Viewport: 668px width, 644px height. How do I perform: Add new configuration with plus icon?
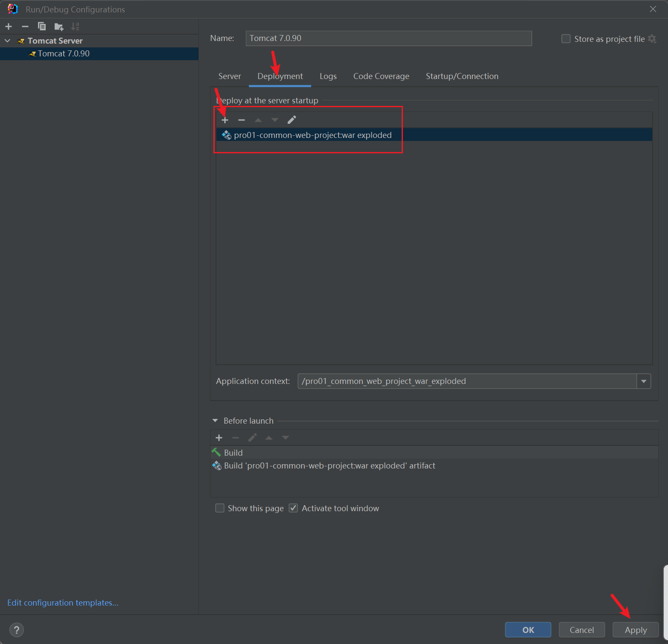point(9,26)
